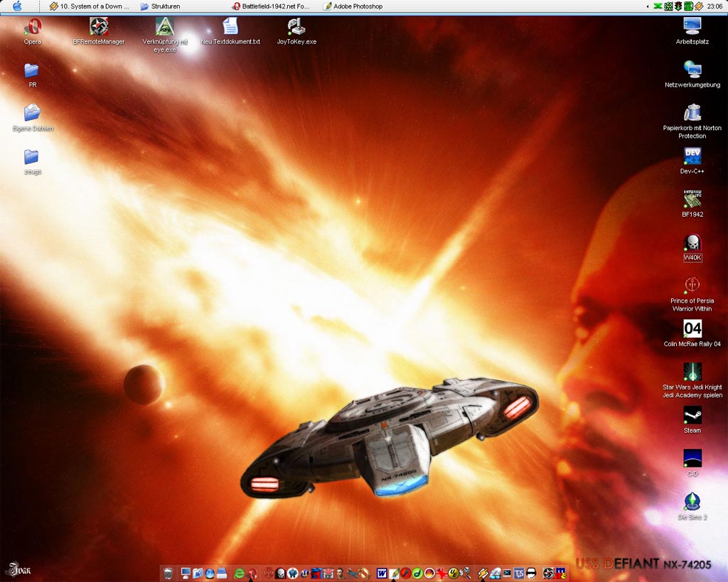This screenshot has width=728, height=582.
Task: Click the Winamp tray icon
Action: 699,6
